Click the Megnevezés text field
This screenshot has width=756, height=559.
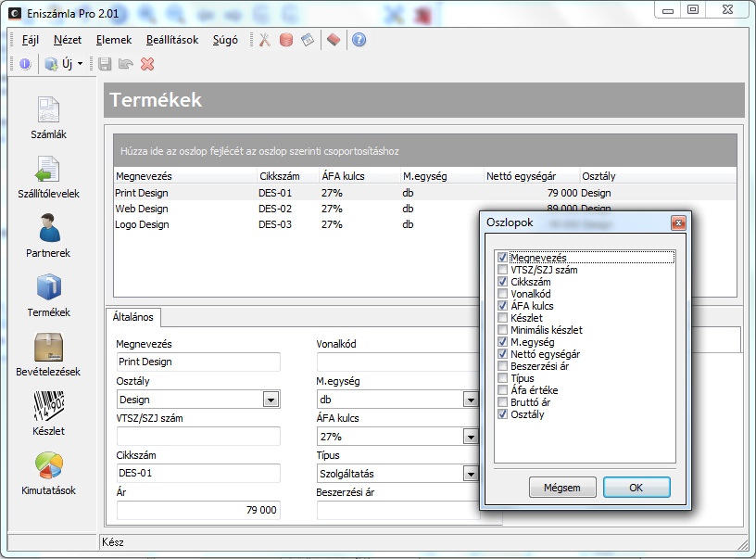198,362
